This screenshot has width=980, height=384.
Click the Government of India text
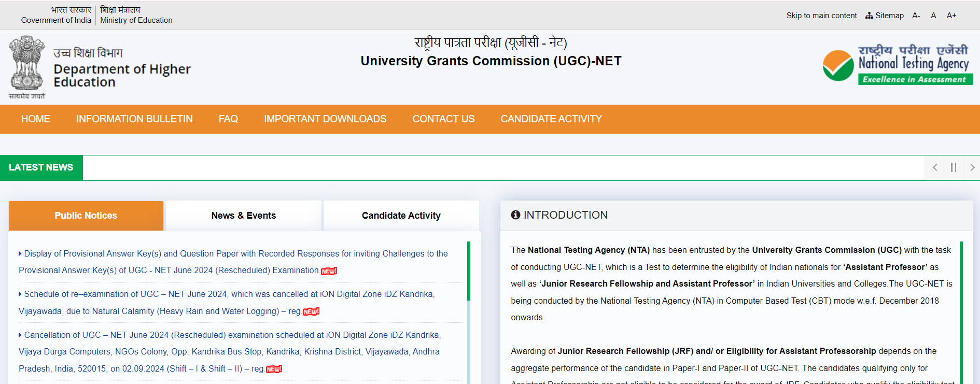[x=56, y=20]
